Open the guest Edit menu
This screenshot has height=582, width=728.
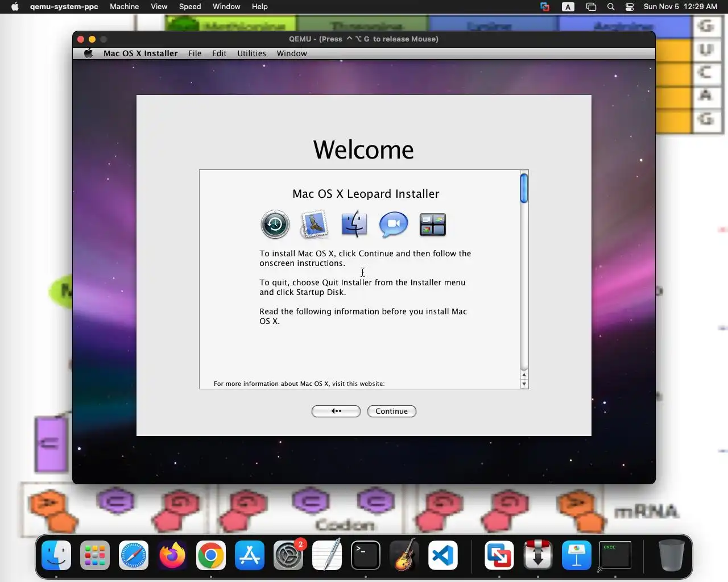point(219,53)
